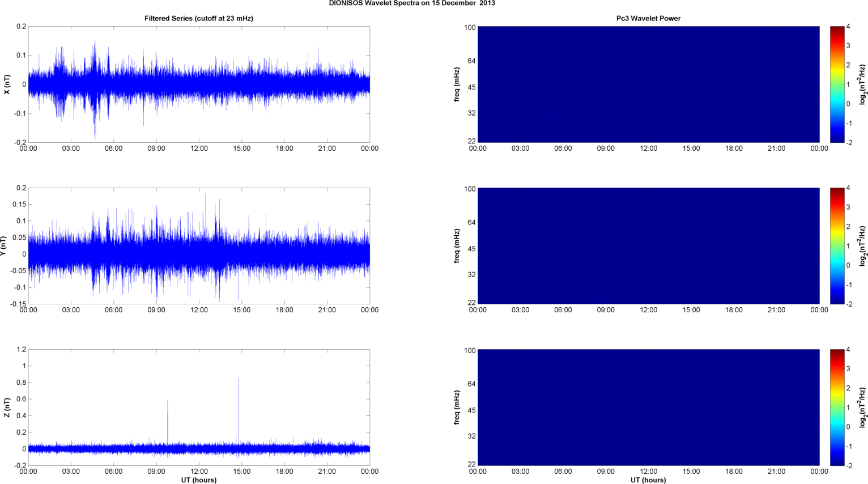Click 'freq (mHz)' label of the Y spectrogram

pyautogui.click(x=457, y=246)
